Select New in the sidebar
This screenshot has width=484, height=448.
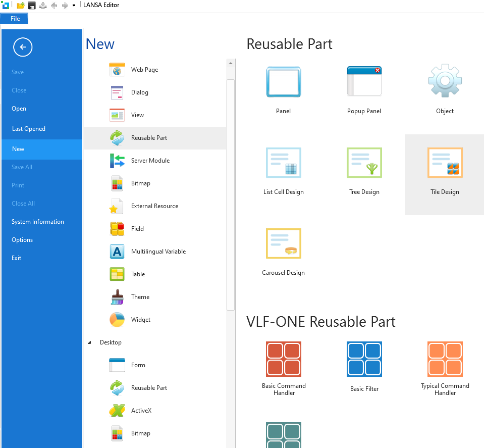click(x=42, y=149)
